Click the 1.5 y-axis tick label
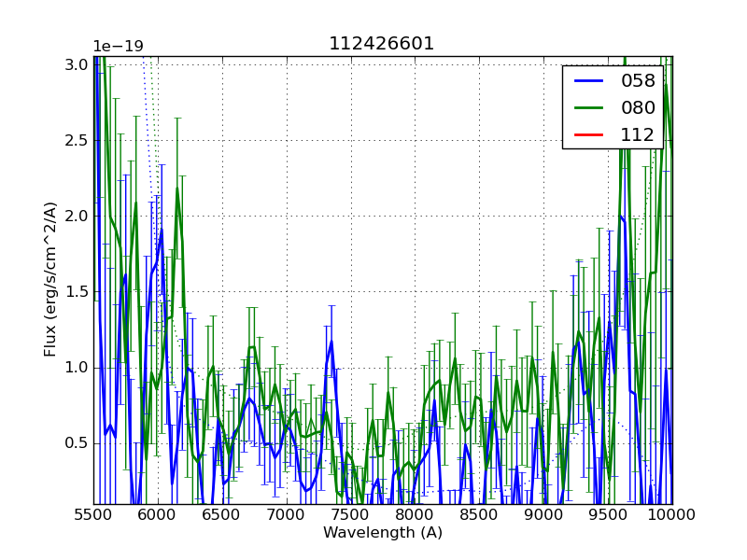 78,291
